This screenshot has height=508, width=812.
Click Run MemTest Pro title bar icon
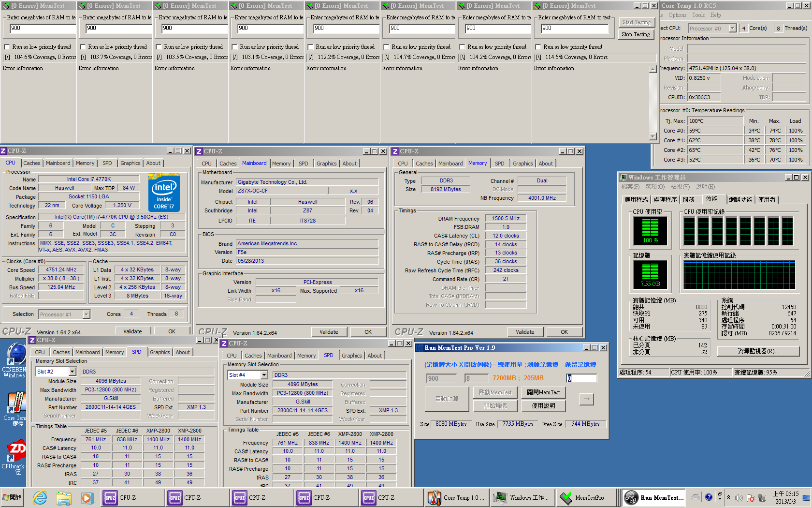pos(420,348)
